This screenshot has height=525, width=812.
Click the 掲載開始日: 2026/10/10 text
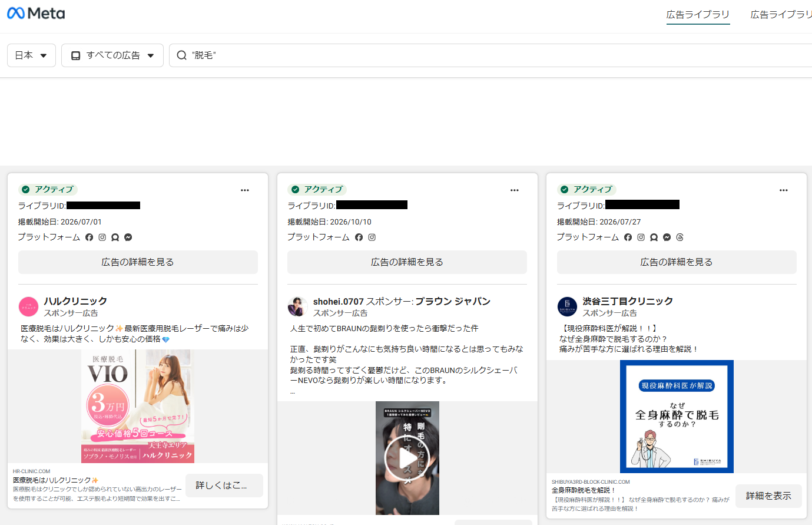[x=330, y=222]
